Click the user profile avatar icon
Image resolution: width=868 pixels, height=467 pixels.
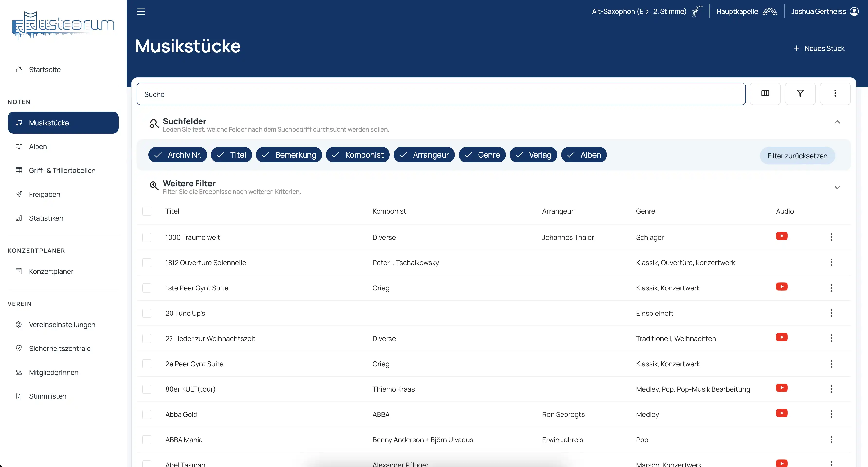tap(854, 11)
